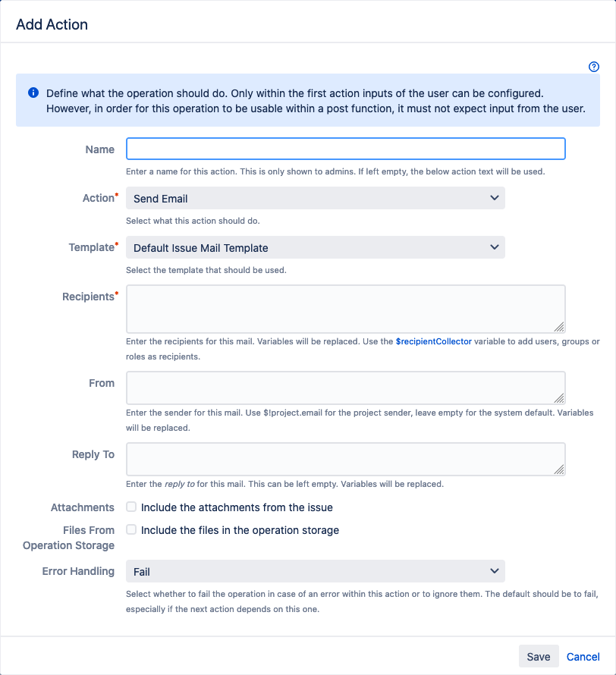Click the info icon in blue banner
This screenshot has height=675, width=616.
33,93
